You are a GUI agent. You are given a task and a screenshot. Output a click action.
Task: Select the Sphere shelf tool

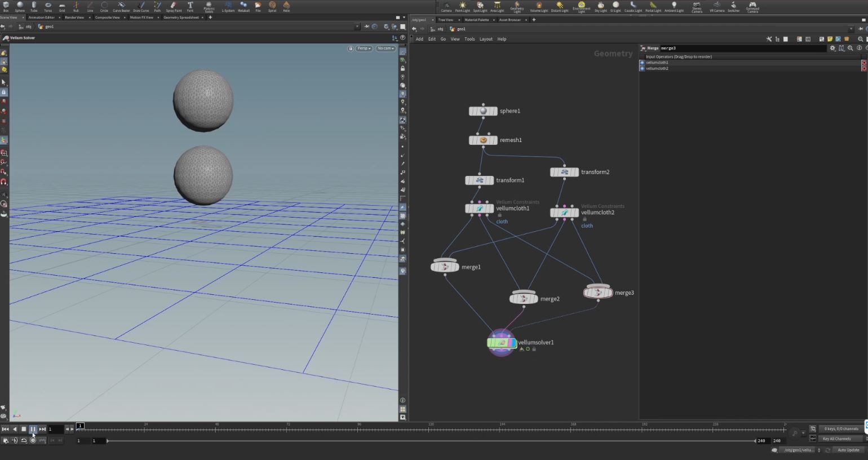[20, 6]
